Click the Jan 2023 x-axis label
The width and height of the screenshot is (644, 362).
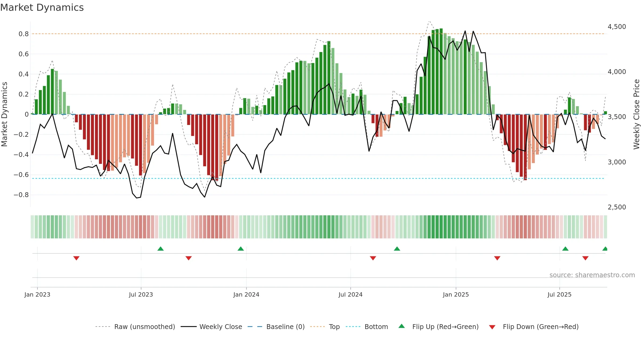[x=37, y=294]
